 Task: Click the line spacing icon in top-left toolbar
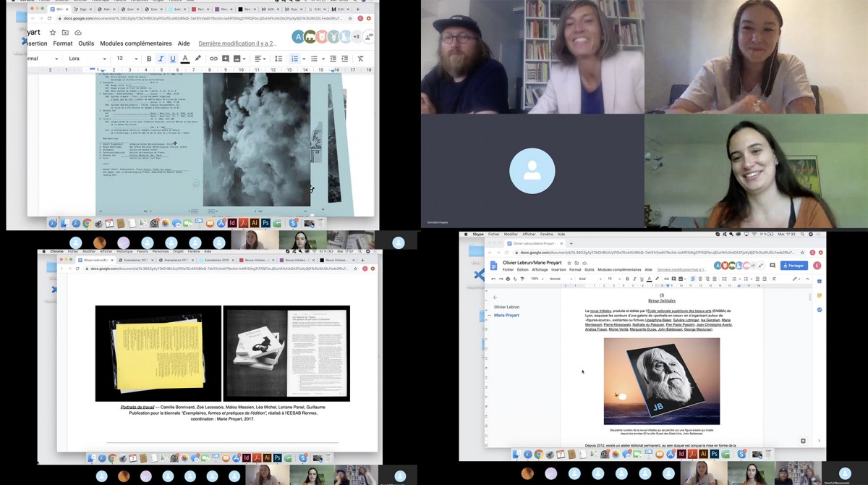(277, 59)
